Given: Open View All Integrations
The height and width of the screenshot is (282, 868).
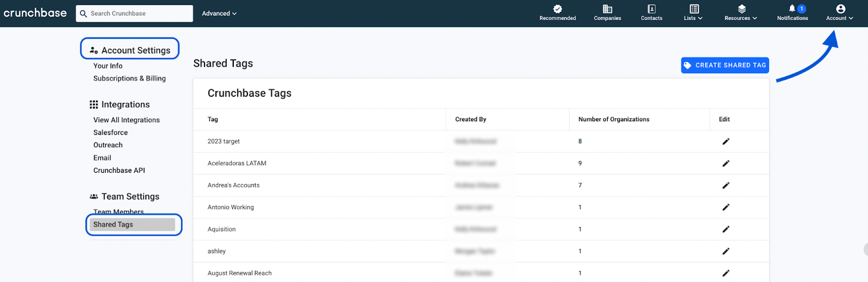Looking at the screenshot, I should pos(126,120).
